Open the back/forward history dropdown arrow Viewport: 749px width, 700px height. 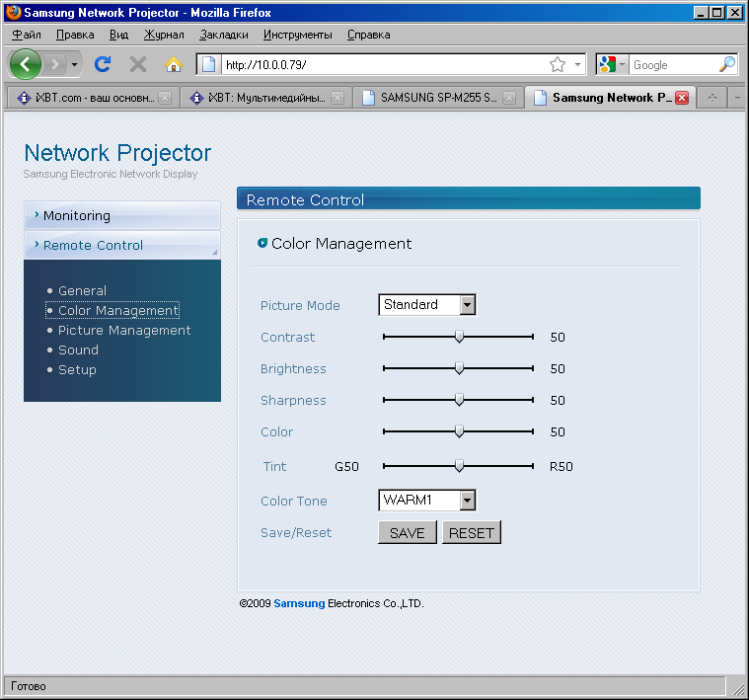[74, 64]
